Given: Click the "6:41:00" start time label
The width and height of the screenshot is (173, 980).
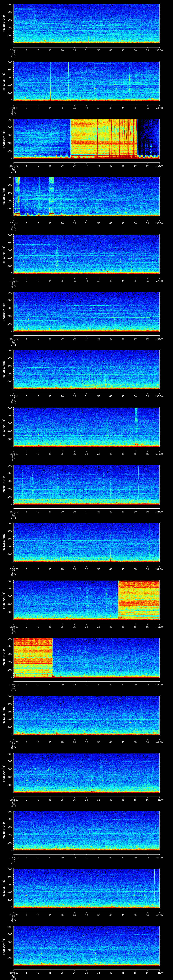Looking at the screenshot, I should 14,742.
